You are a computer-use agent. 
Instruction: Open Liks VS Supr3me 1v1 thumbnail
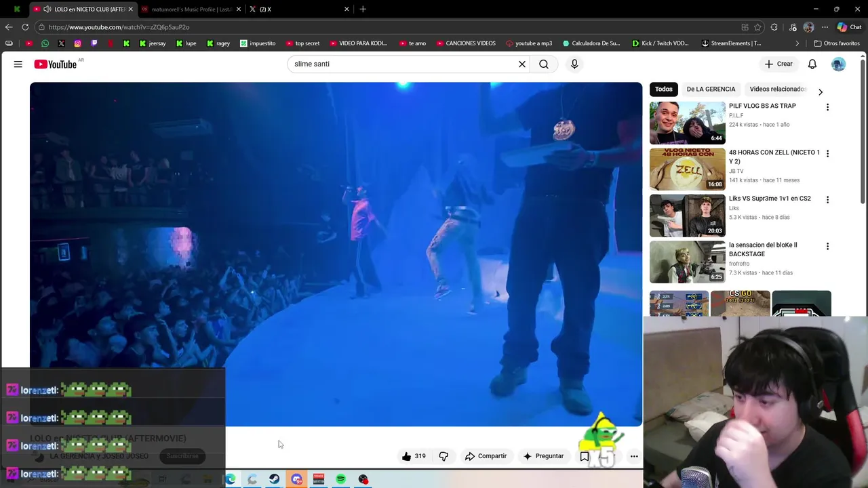(688, 216)
